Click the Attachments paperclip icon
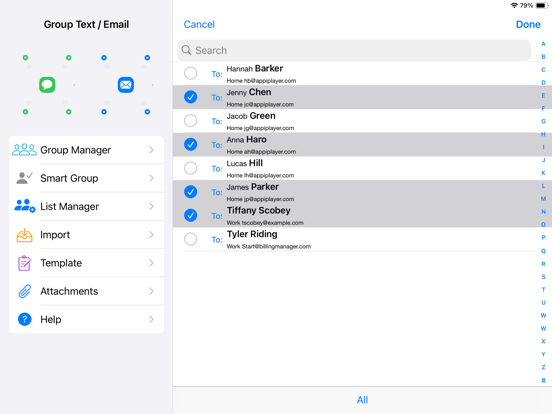552x414 pixels. [x=24, y=291]
